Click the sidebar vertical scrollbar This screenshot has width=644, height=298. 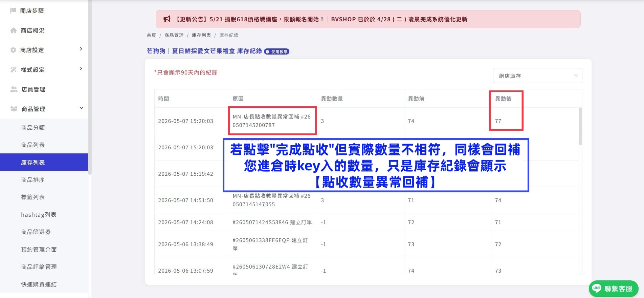coord(90,87)
